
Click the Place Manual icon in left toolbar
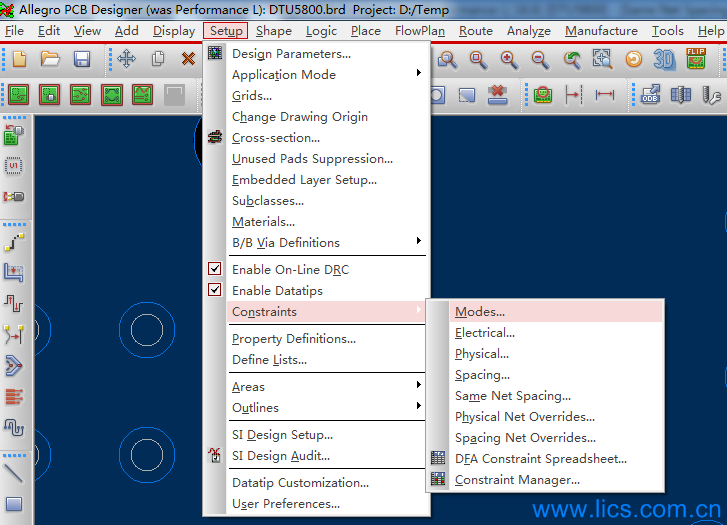coord(13,135)
